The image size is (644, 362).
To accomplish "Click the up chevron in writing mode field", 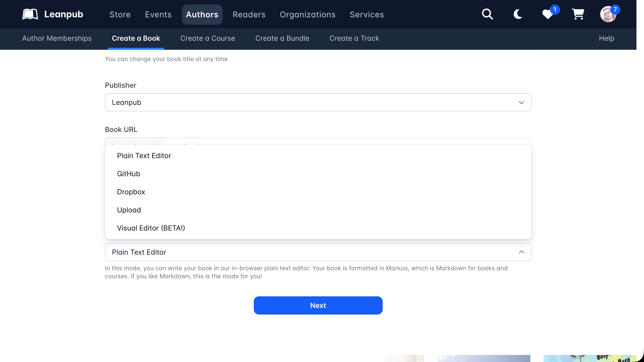I will (521, 252).
